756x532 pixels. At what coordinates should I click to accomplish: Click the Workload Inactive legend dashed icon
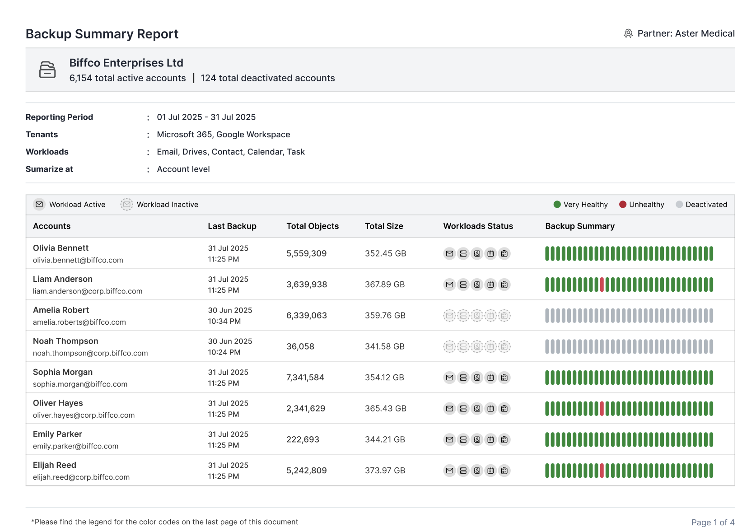127,205
